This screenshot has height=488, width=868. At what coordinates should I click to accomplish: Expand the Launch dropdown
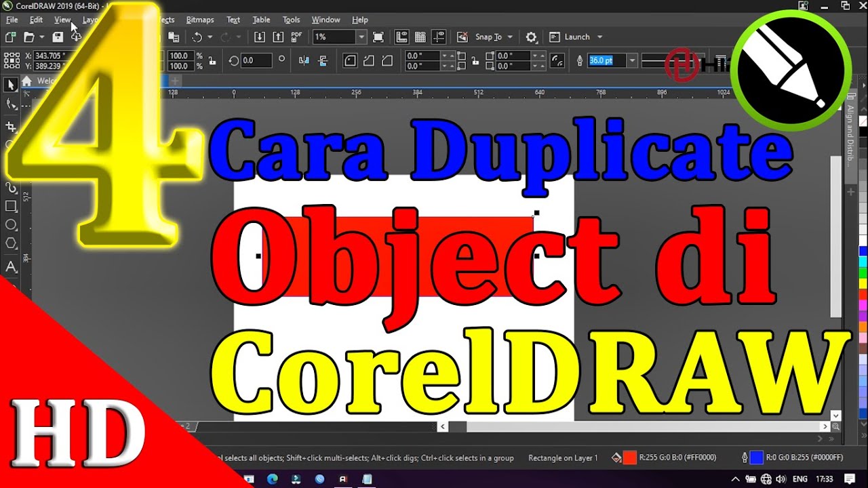(599, 37)
